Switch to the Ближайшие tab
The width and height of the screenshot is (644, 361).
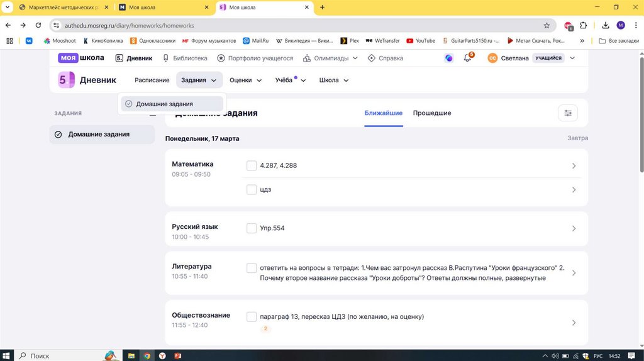384,113
